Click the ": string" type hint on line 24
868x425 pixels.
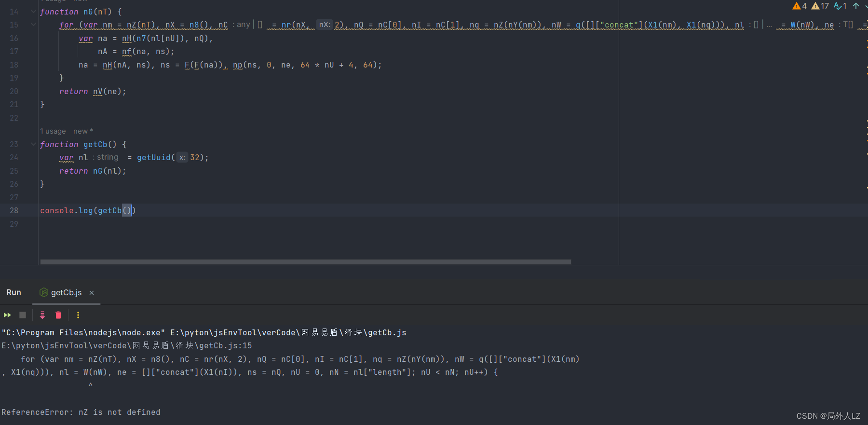click(x=106, y=157)
